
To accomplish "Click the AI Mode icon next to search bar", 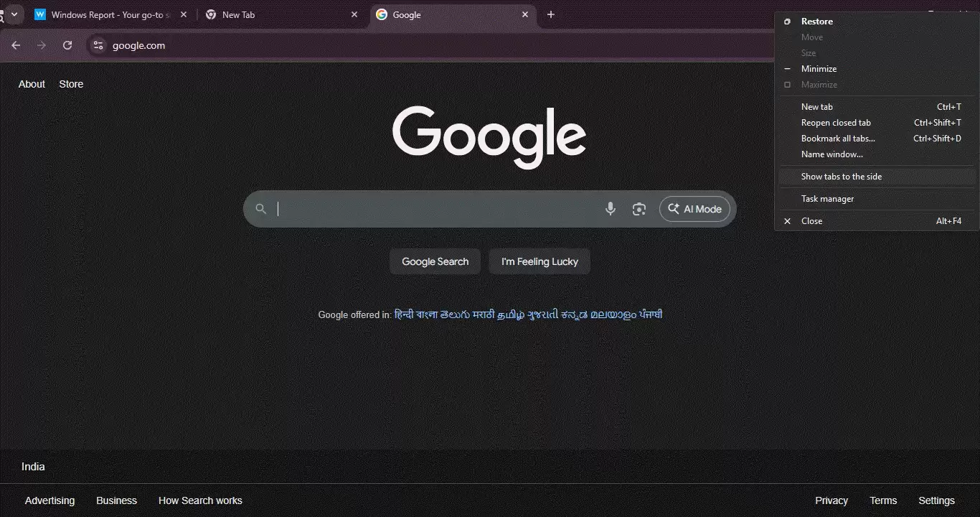I will 674,209.
